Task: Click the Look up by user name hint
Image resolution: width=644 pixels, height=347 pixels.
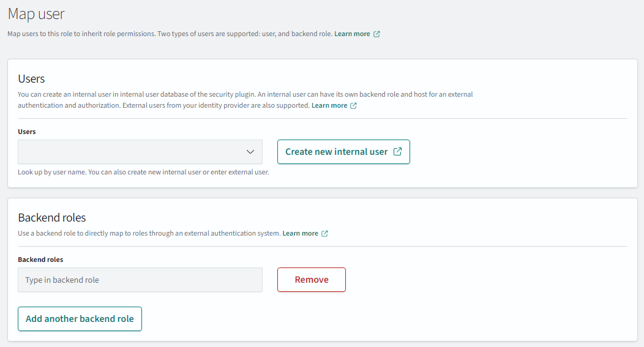Action: coord(143,173)
